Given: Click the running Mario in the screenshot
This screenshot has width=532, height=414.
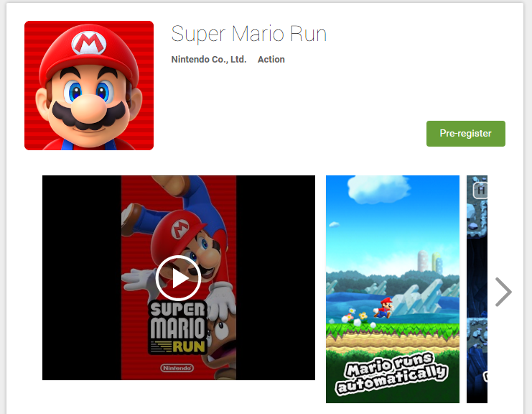Looking at the screenshot, I should coord(383,308).
